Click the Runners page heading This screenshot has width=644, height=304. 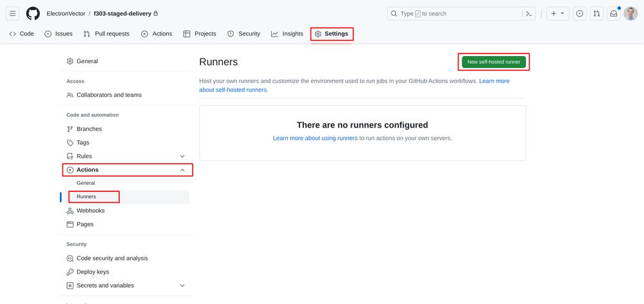[218, 62]
